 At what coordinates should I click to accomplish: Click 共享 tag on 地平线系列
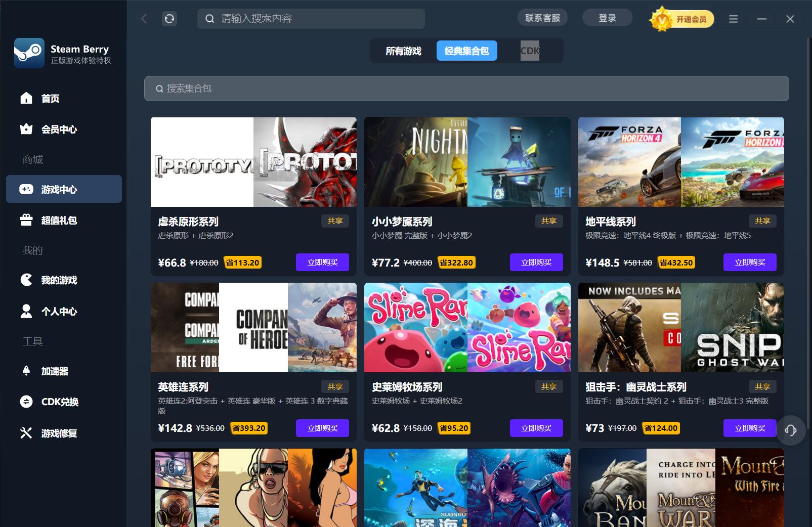(x=762, y=221)
